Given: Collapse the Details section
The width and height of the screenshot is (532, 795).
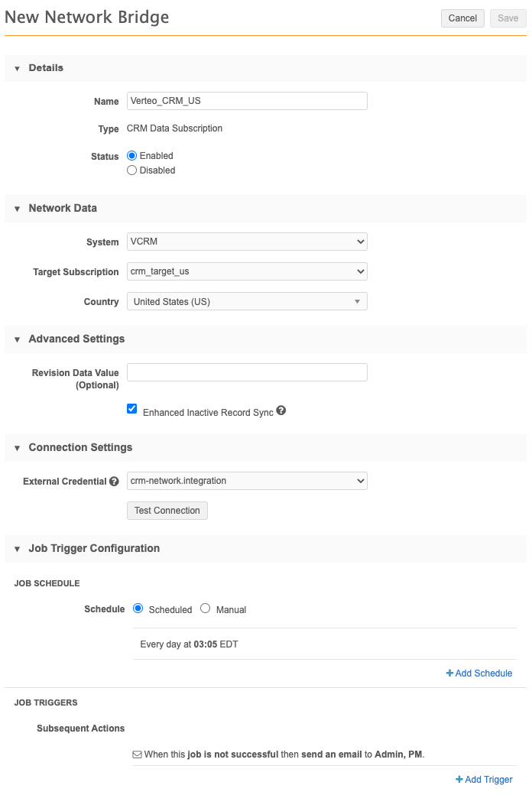Looking at the screenshot, I should pos(17,69).
